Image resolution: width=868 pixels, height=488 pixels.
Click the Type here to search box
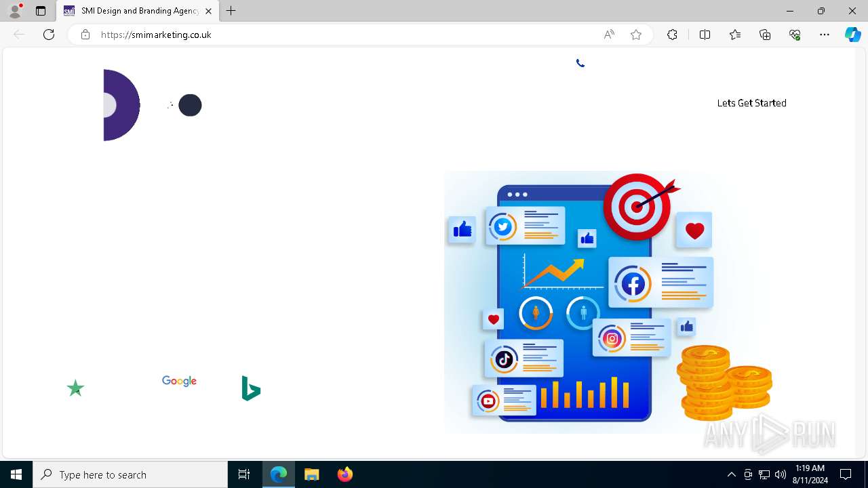(130, 474)
